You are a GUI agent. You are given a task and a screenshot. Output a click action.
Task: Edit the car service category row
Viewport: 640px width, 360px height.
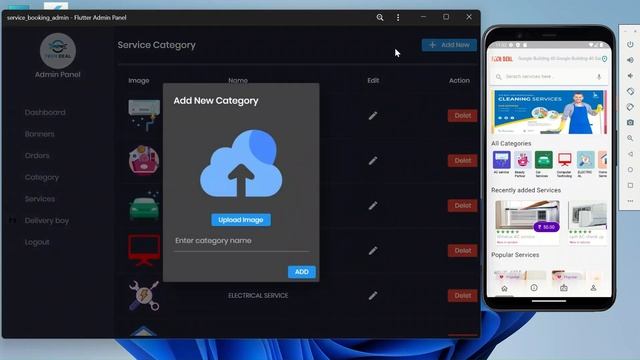coord(373,206)
